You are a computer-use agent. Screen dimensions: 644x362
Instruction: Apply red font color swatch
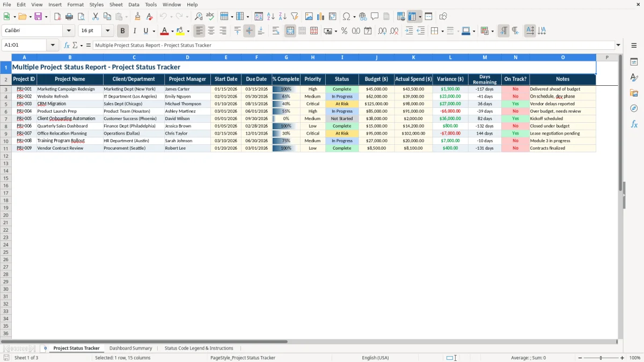165,31
